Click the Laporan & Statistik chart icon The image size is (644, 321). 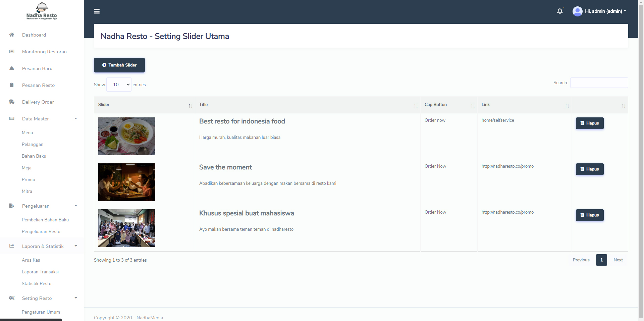(x=12, y=246)
